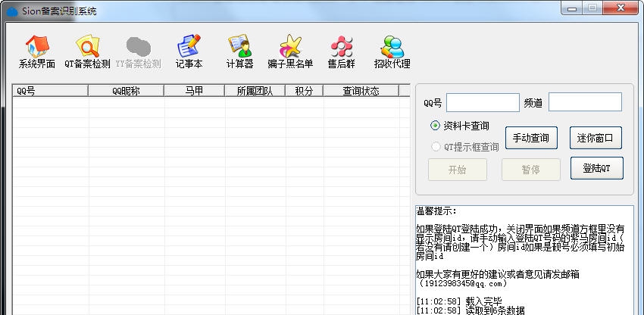Image resolution: width=644 pixels, height=315 pixels.
Task: Open QT备案检测 magnifier icon
Action: click(87, 46)
